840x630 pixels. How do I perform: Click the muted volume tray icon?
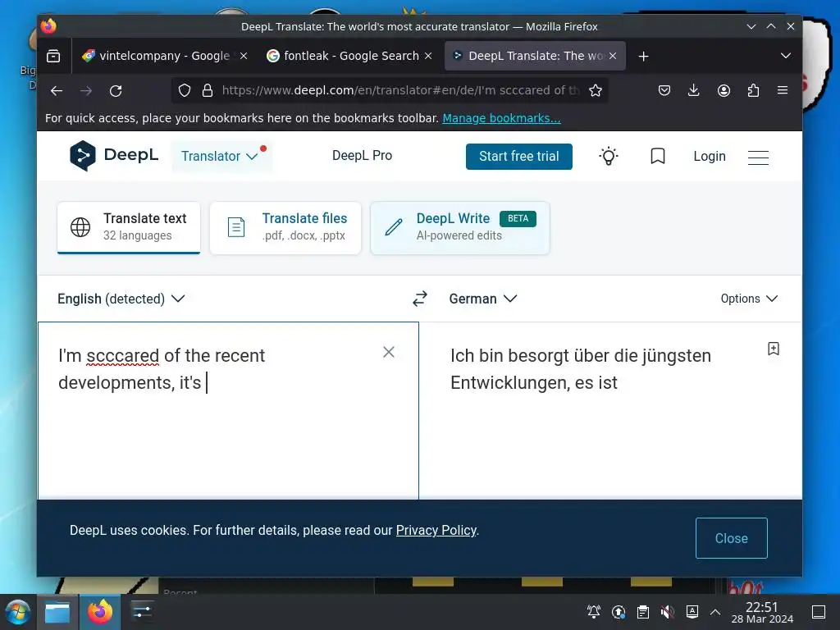667,612
